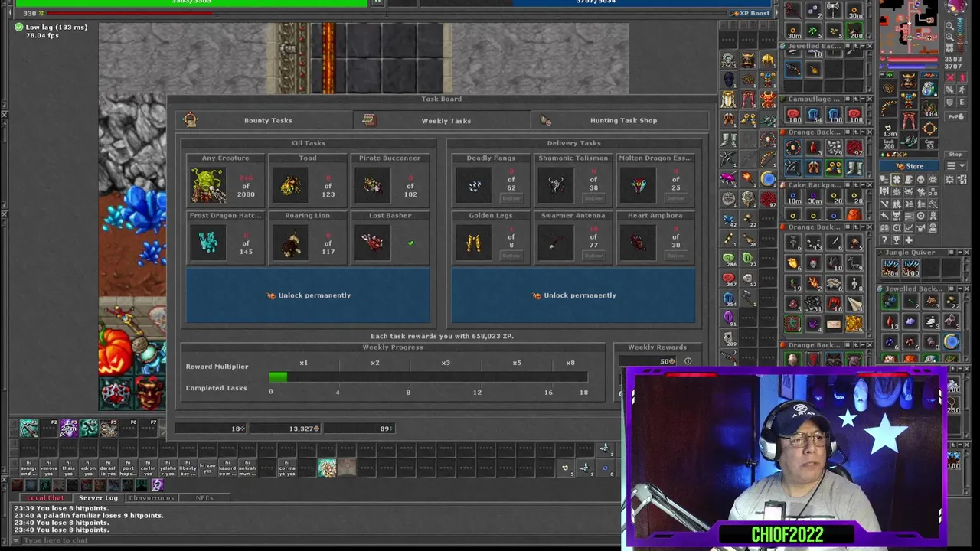The height and width of the screenshot is (551, 980).
Task: Click the Stop button
Action: pyautogui.click(x=955, y=154)
